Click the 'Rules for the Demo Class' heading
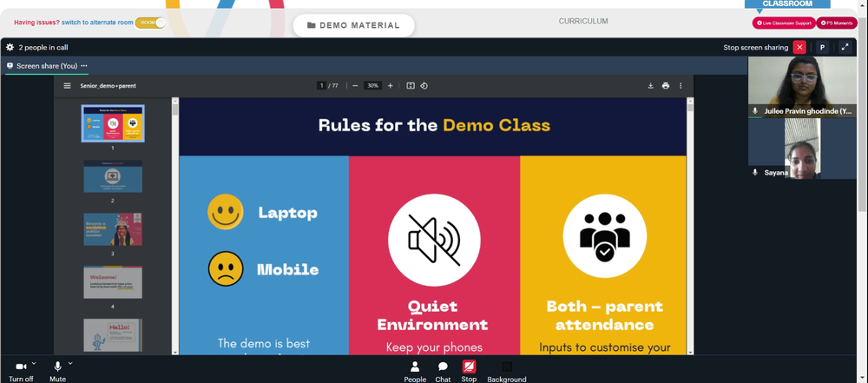868x383 pixels. coord(434,125)
